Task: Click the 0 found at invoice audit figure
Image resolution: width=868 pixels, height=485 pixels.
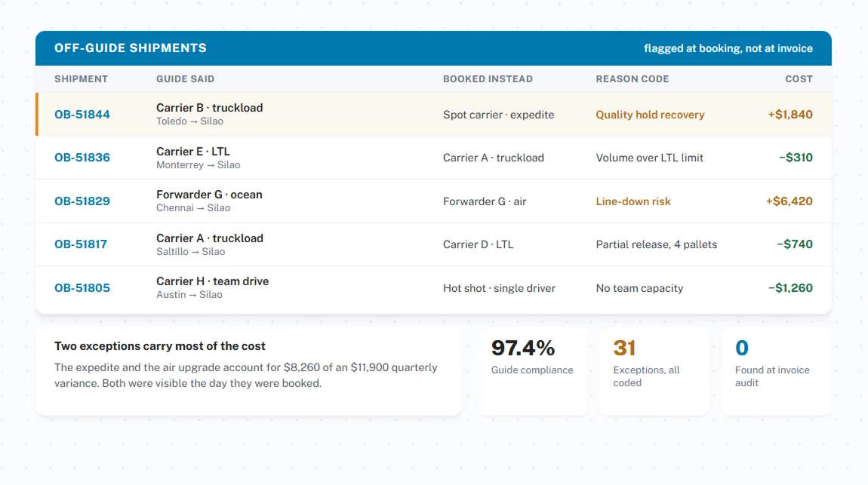Action: pyautogui.click(x=742, y=348)
